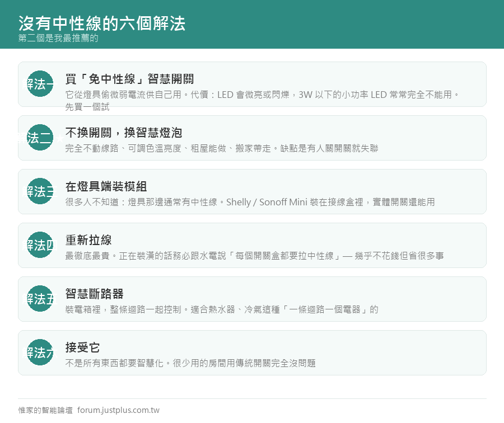Select the 不換開關，換智慧燈泡 heading

(x=124, y=133)
